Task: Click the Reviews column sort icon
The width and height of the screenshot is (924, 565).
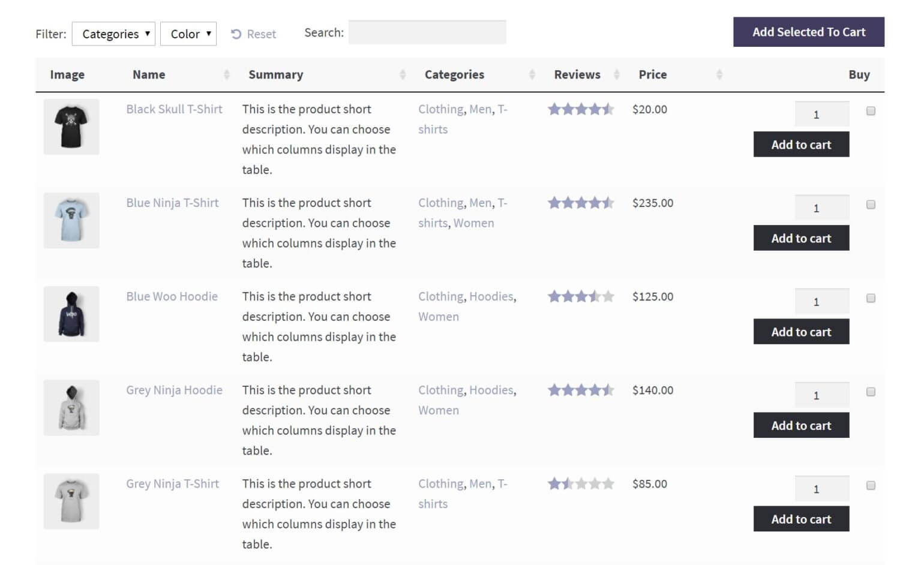Action: point(618,74)
